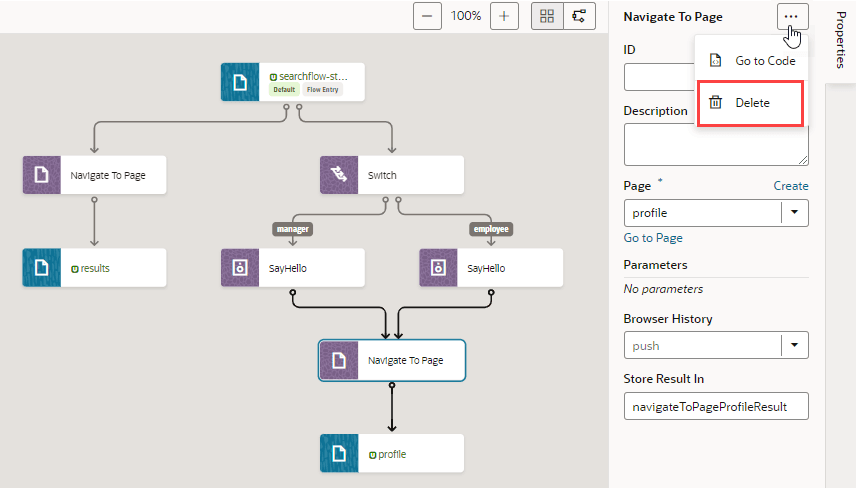Click the ID input field

(x=659, y=77)
